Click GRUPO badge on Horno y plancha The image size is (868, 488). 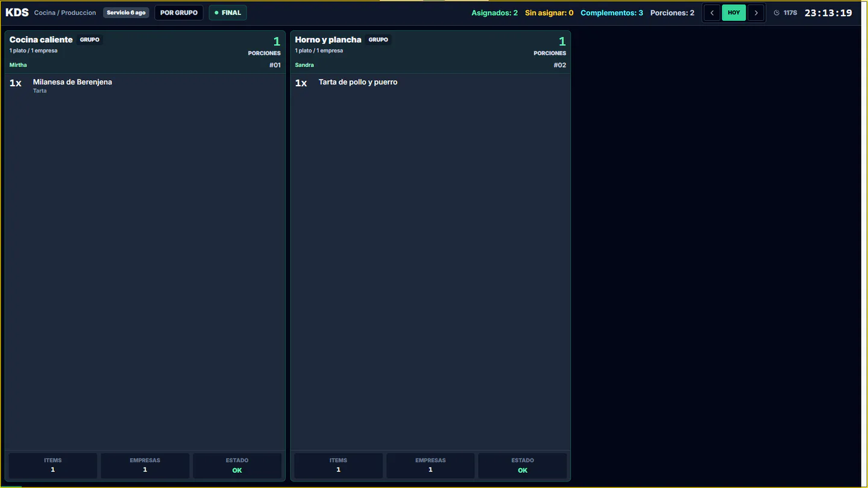[378, 40]
